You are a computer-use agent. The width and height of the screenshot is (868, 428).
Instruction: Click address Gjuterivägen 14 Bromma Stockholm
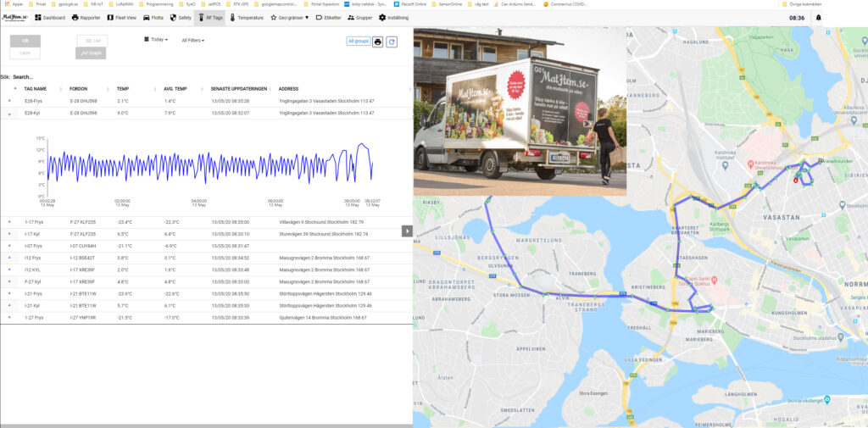click(x=324, y=317)
